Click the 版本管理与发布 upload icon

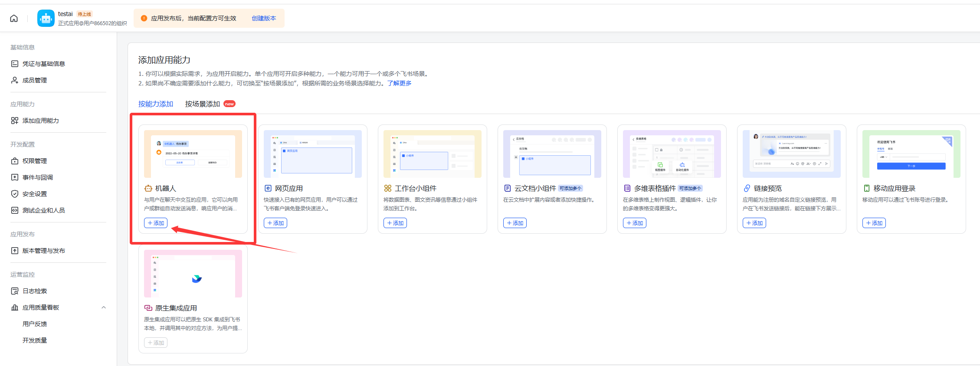coord(15,251)
